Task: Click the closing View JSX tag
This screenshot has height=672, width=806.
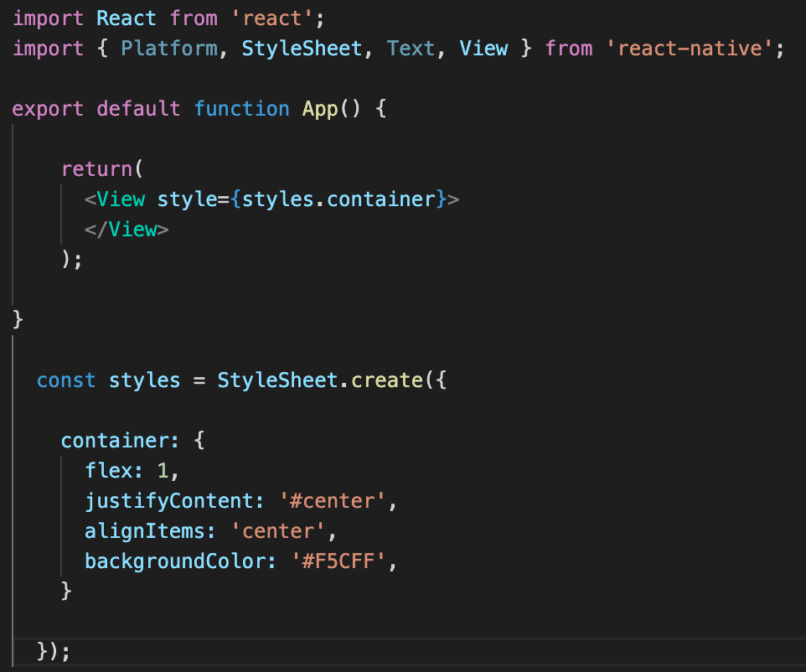Action: 127,229
